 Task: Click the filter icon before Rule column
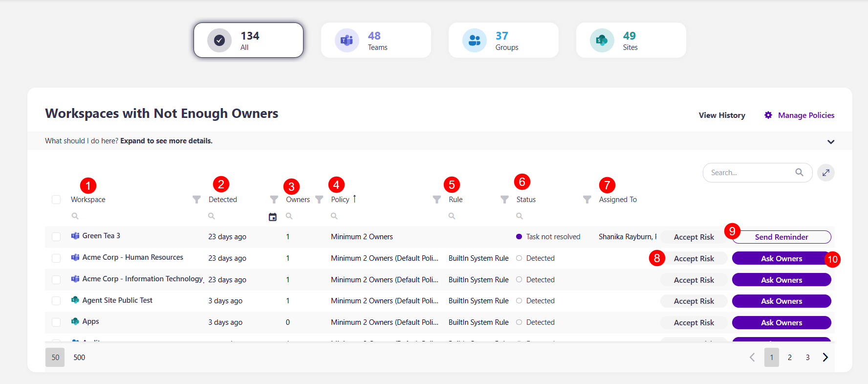(x=437, y=200)
